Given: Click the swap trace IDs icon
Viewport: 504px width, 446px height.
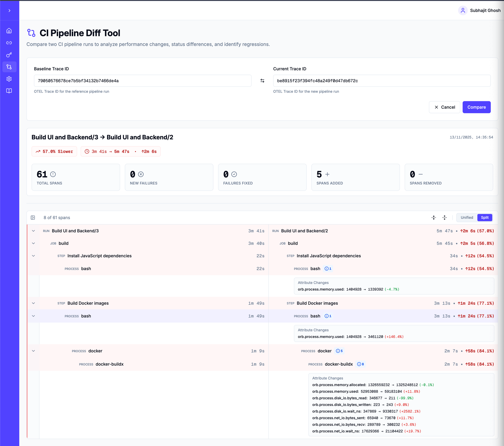Looking at the screenshot, I should click(262, 81).
